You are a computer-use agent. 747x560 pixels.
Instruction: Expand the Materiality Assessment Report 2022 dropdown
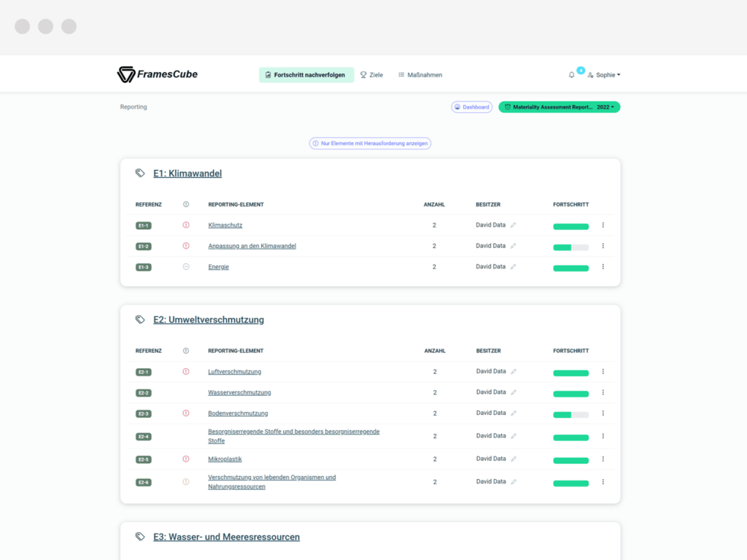tap(560, 107)
